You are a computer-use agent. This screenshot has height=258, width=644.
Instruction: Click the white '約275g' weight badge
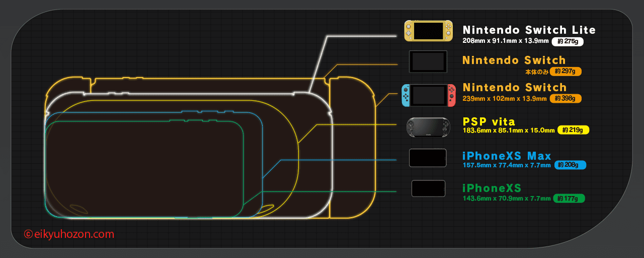coord(568,42)
